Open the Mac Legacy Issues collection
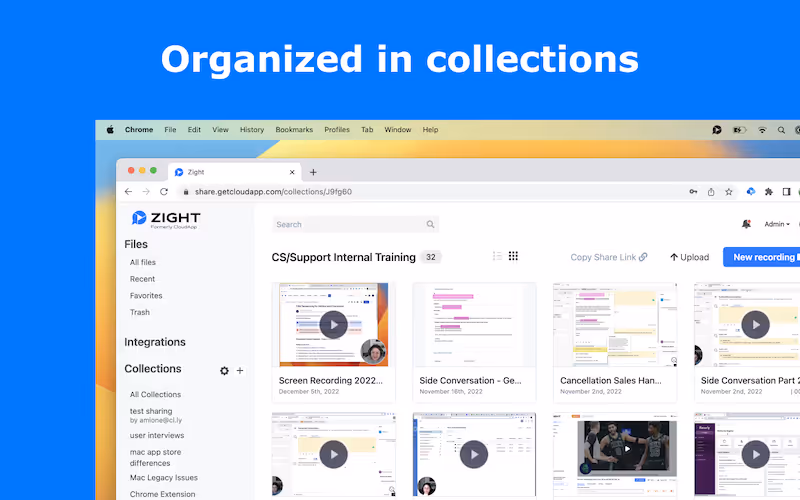Screen dimensions: 800x500 click(x=163, y=478)
